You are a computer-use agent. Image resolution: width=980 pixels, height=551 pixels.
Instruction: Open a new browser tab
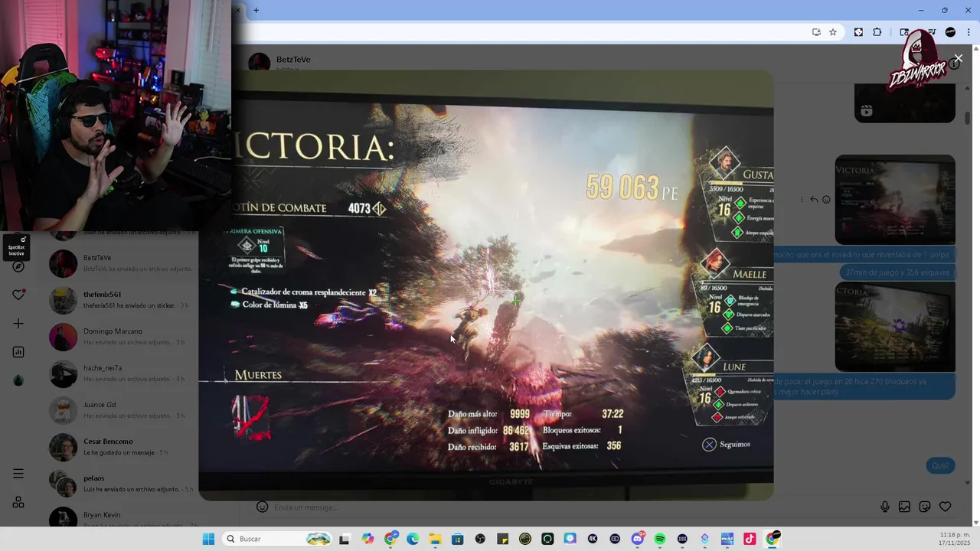(x=256, y=10)
